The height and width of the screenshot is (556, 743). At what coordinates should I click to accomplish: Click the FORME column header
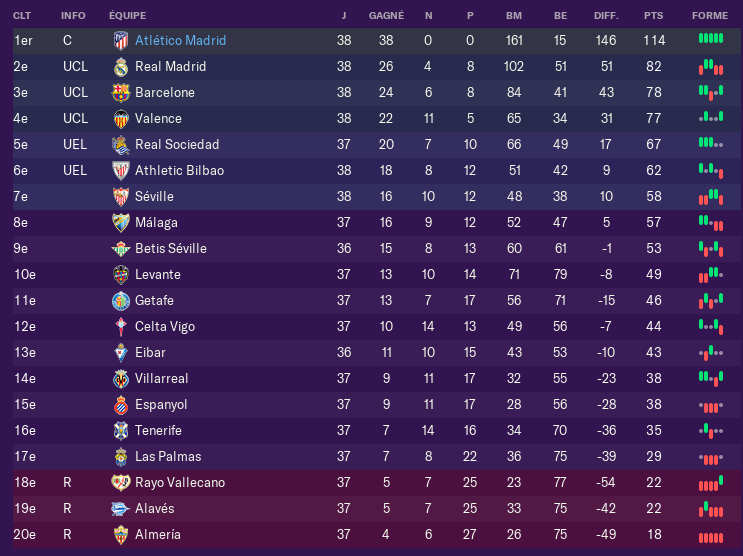pyautogui.click(x=709, y=16)
